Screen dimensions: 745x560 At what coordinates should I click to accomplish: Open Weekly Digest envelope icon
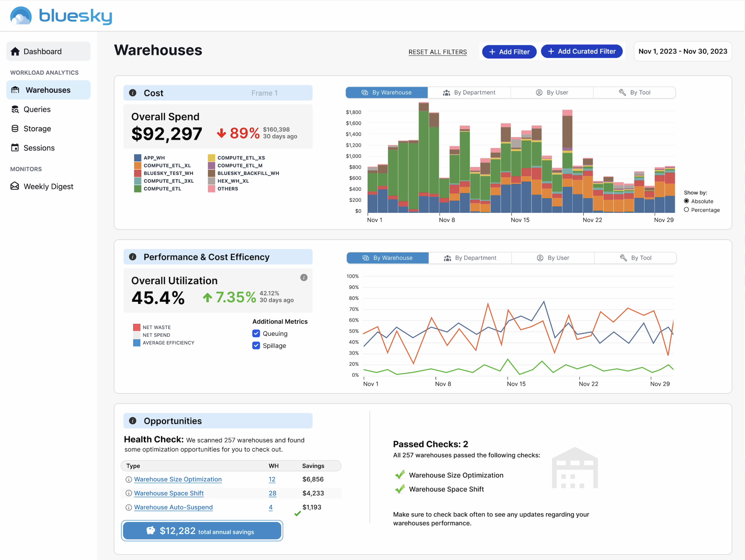(x=15, y=186)
